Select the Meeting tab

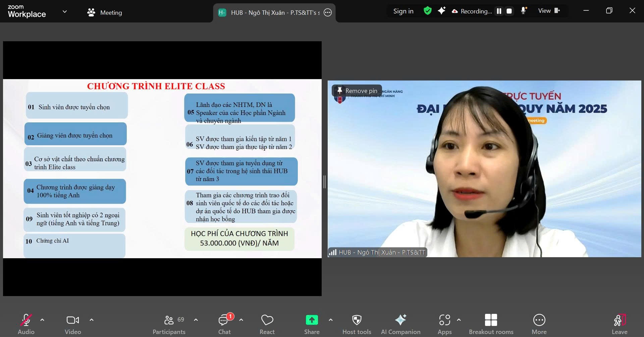[x=105, y=12]
